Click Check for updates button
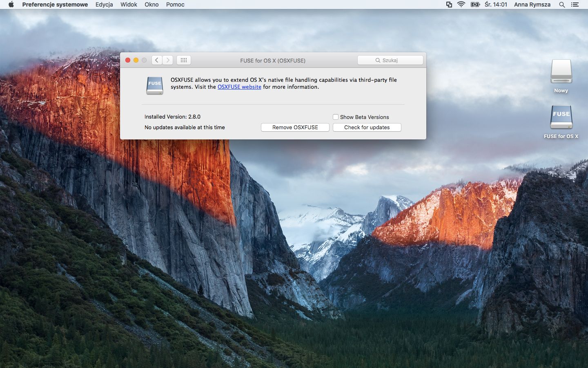 coord(367,127)
